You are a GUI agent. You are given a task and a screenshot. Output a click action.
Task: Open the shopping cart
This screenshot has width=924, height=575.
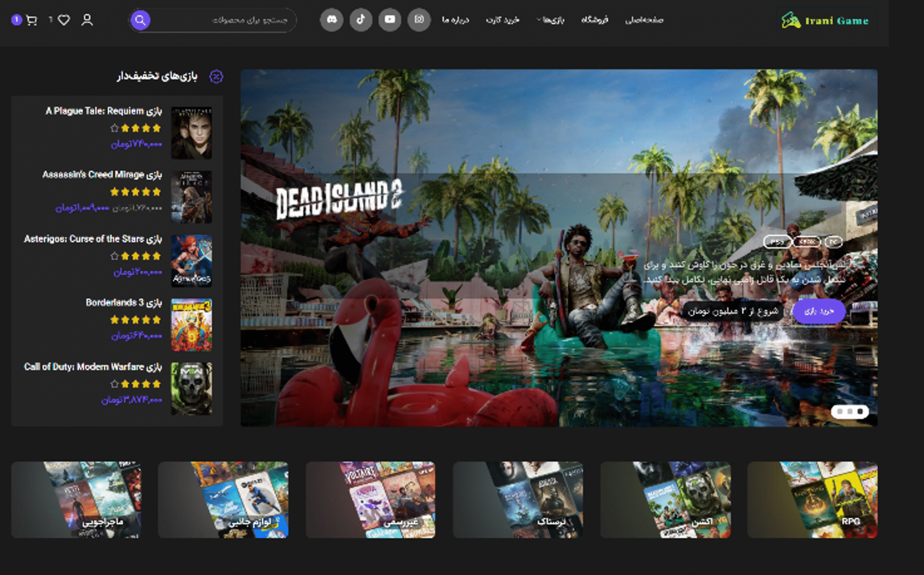coord(32,20)
